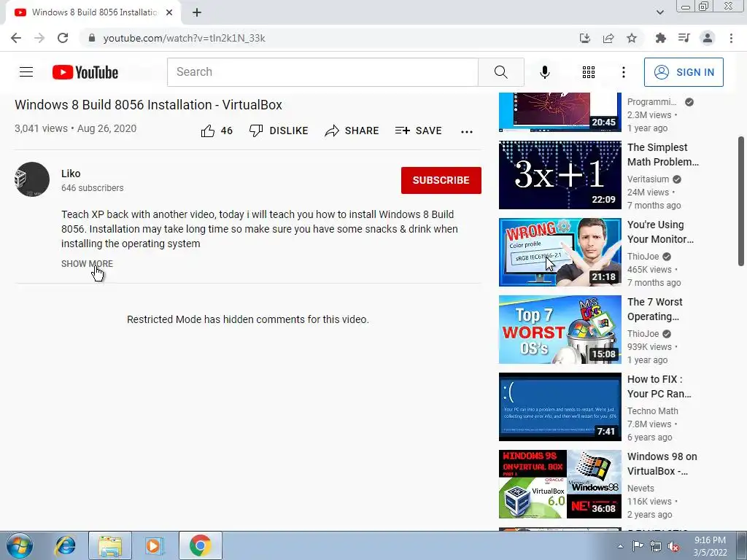Go back in Chrome
This screenshot has width=747, height=560.
tap(16, 38)
